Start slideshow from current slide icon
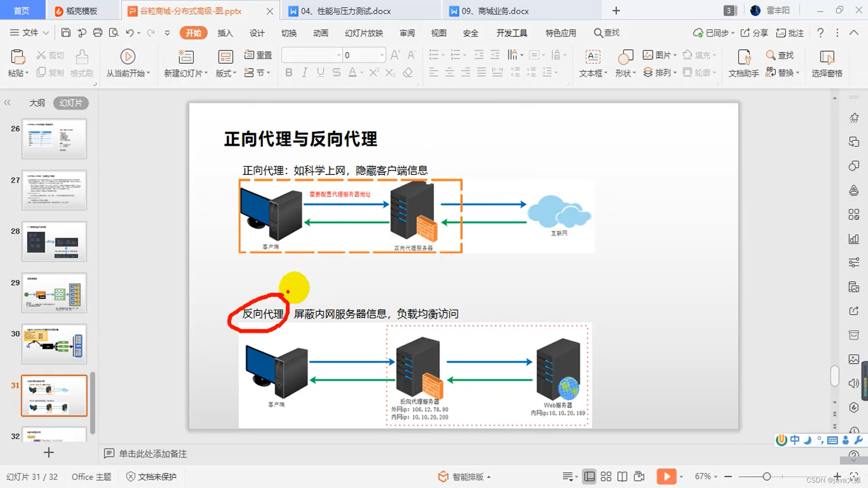This screenshot has height=488, width=868. click(128, 57)
